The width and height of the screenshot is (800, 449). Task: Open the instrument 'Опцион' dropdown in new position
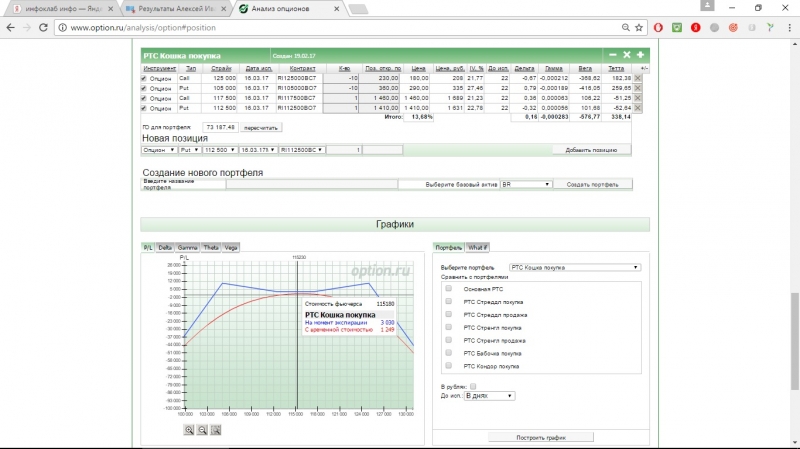(159, 150)
